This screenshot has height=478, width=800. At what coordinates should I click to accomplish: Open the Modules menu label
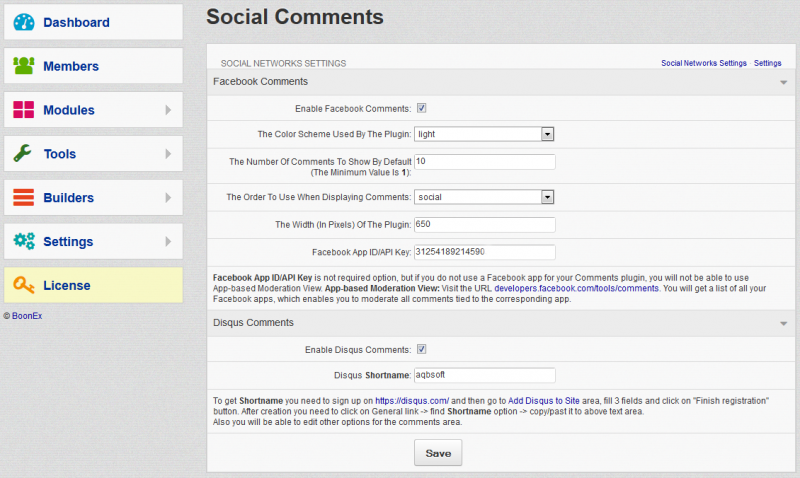pos(69,110)
